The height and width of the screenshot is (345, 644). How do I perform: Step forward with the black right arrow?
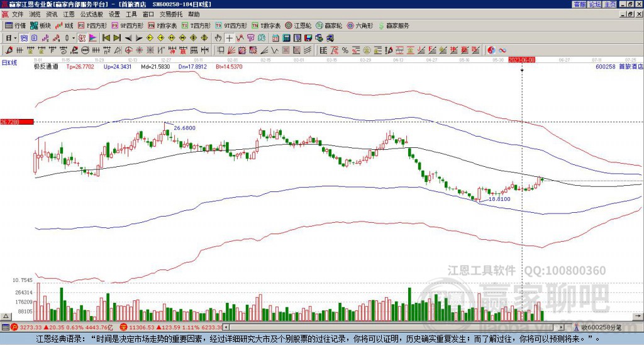[x=139, y=38]
